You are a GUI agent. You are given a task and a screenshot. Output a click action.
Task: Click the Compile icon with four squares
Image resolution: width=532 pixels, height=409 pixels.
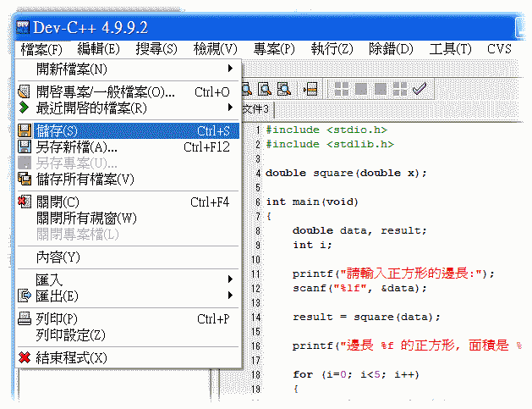342,89
